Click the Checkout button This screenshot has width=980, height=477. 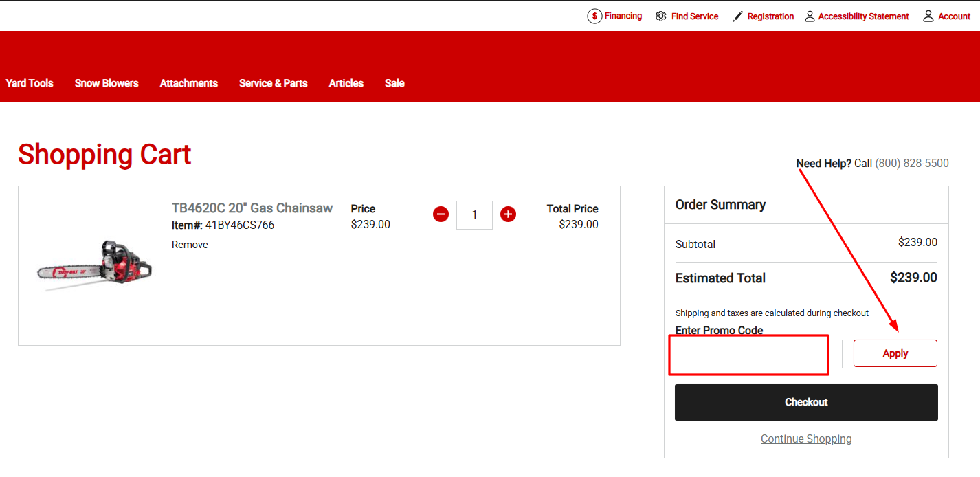[x=805, y=402]
